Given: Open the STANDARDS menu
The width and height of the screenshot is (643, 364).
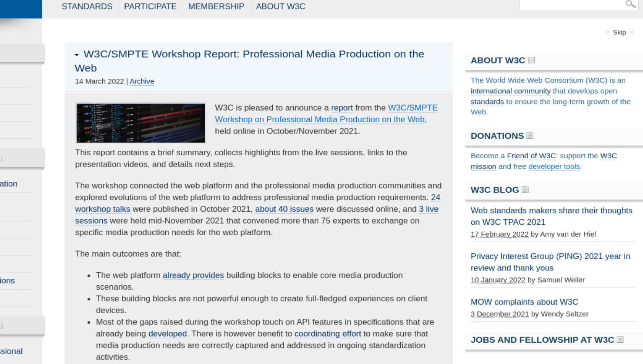Looking at the screenshot, I should click(87, 7).
